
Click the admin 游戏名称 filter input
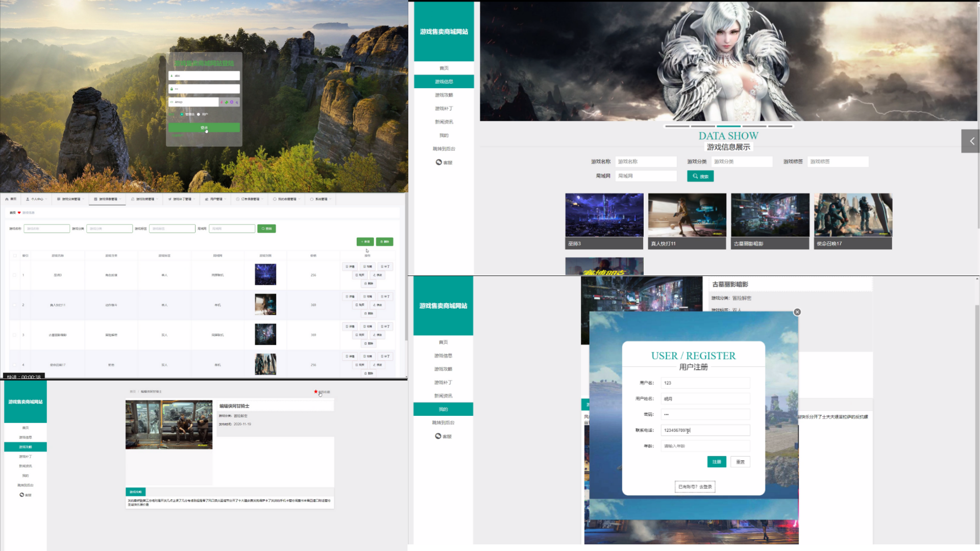(x=46, y=229)
